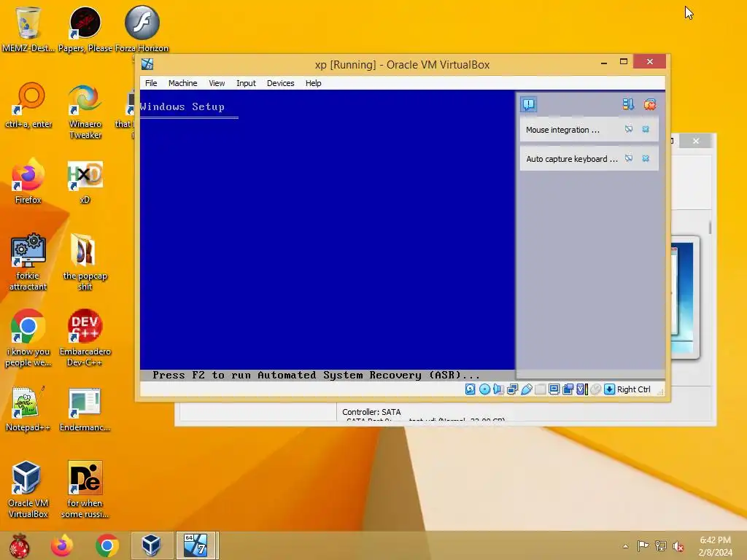Image resolution: width=747 pixels, height=560 pixels.
Task: Select the Forza Horizon desktop shortcut
Action: (142, 28)
